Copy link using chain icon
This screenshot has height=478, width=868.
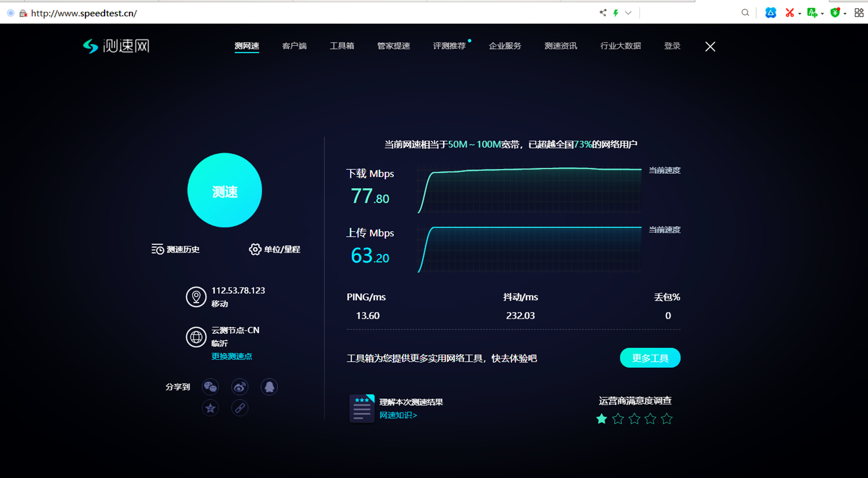pyautogui.click(x=240, y=408)
